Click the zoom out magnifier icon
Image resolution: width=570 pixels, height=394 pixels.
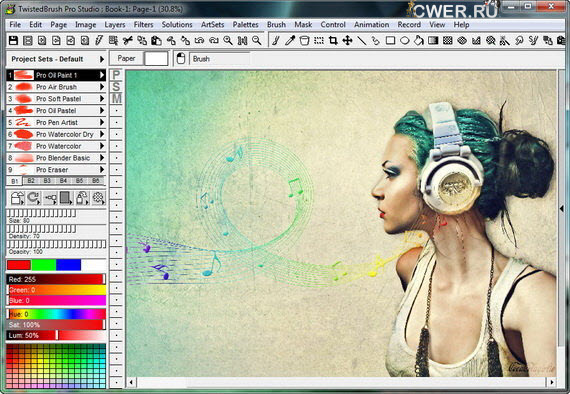pyautogui.click(x=257, y=40)
